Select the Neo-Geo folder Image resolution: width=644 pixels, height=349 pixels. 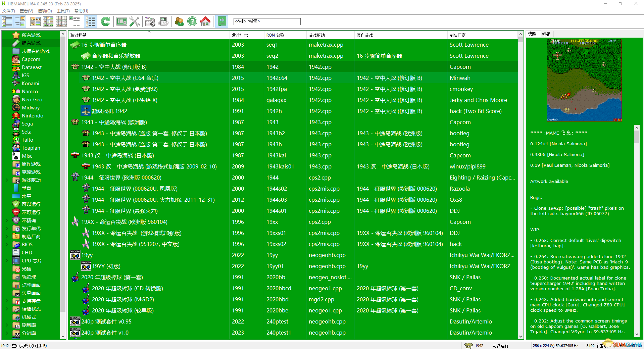(x=32, y=100)
